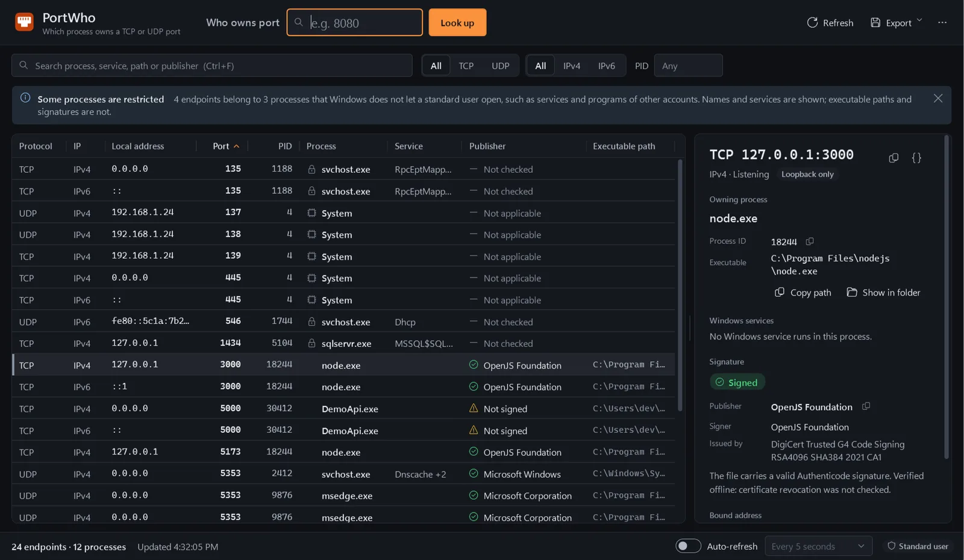Select the sqlservr.exe port 1434 row
The height and width of the screenshot is (560, 964).
(343, 343)
